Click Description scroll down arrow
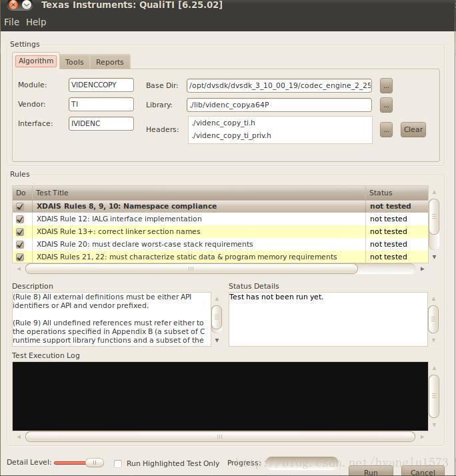Screen dimensions: 456x476 coord(217,340)
